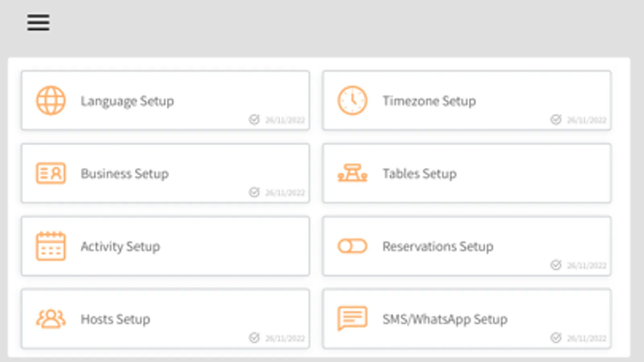Open the Activity Setup card

(165, 246)
